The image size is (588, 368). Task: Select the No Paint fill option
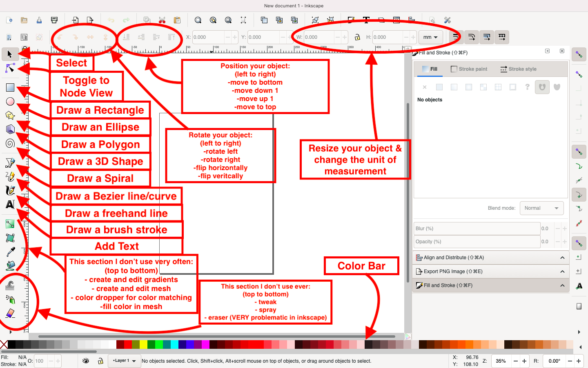coord(425,87)
